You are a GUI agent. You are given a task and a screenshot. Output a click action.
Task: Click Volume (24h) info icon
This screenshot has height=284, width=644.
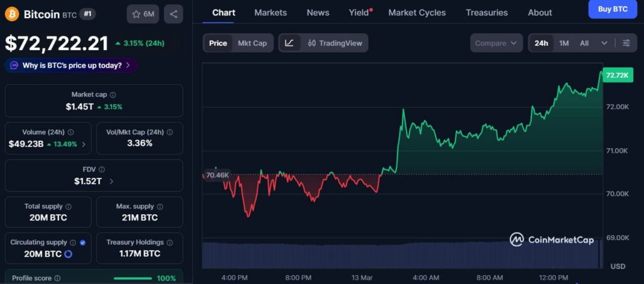pos(70,132)
